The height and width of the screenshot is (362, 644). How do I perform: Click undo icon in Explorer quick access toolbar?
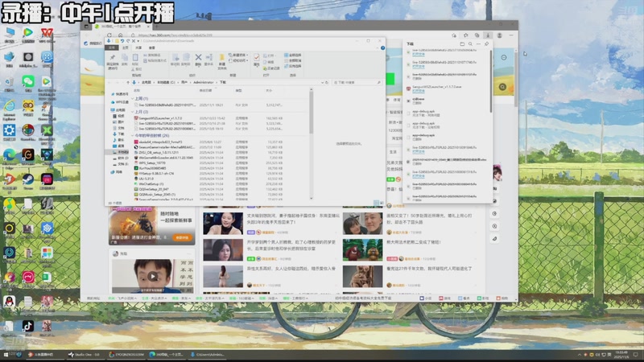[122, 41]
